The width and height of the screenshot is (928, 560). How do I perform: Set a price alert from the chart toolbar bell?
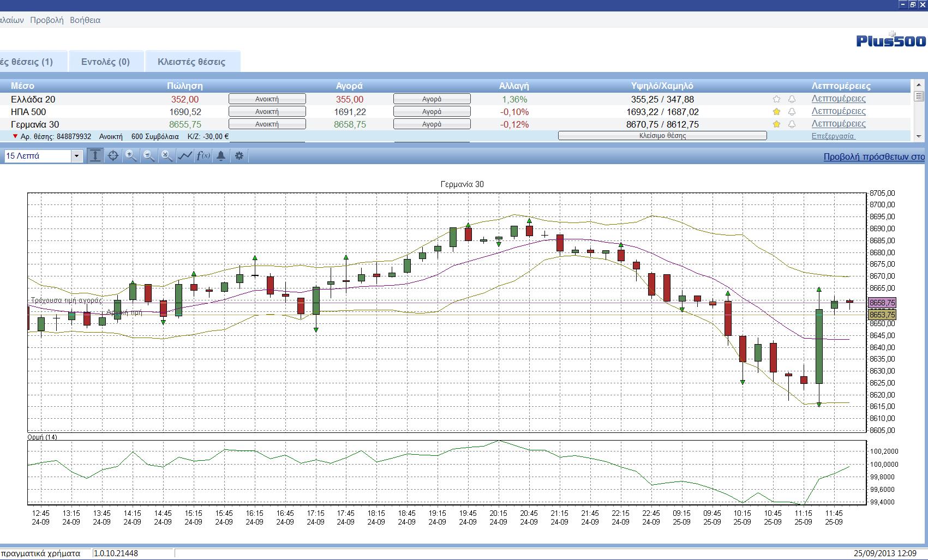click(x=221, y=156)
